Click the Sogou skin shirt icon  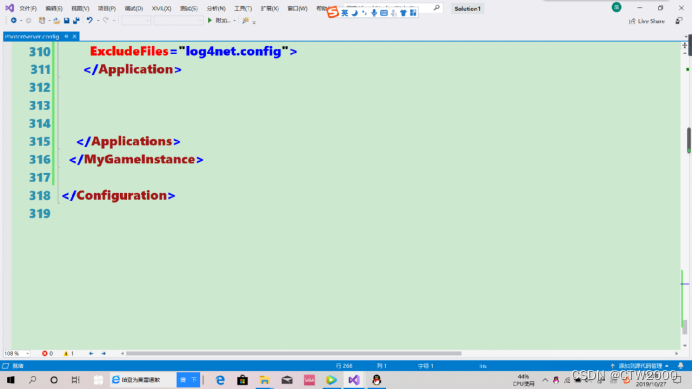(403, 13)
